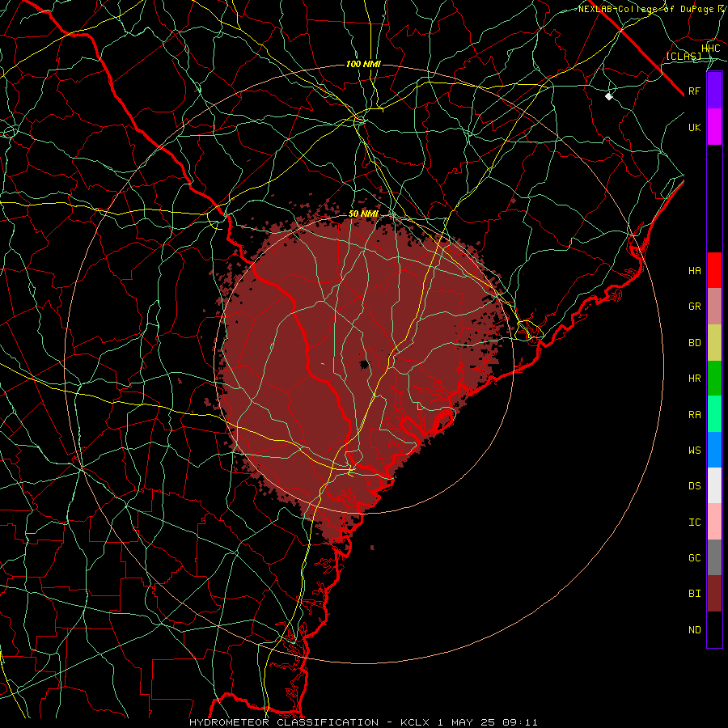The height and width of the screenshot is (728, 728).
Task: Click the RA light-green legend swatch
Action: [x=714, y=414]
